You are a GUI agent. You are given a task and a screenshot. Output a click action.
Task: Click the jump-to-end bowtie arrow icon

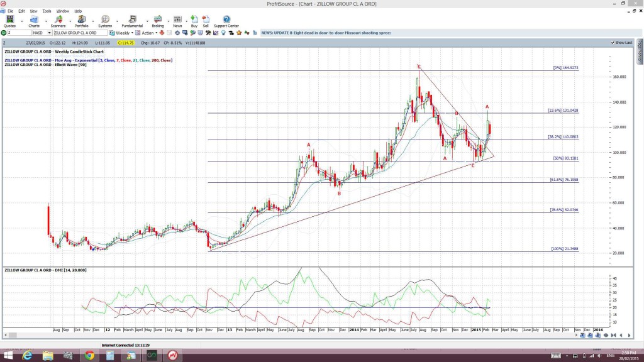click(614, 336)
